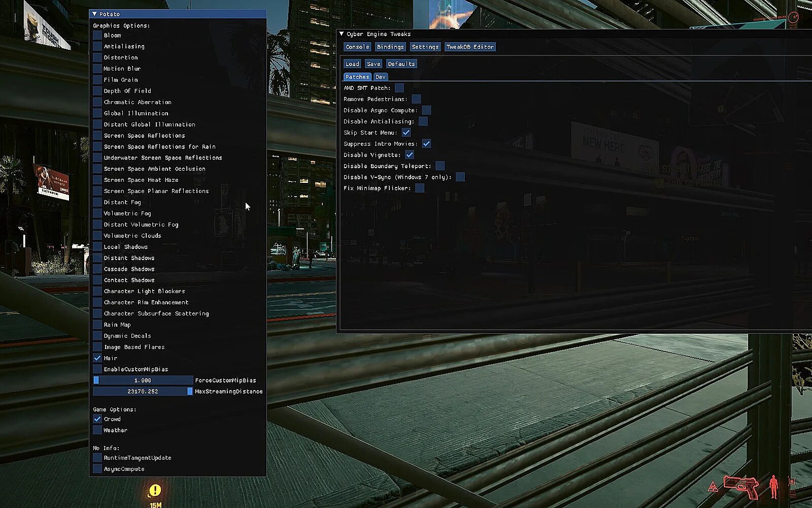The height and width of the screenshot is (508, 812).
Task: Toggle Volumetric Clouds checkbox
Action: coord(97,236)
